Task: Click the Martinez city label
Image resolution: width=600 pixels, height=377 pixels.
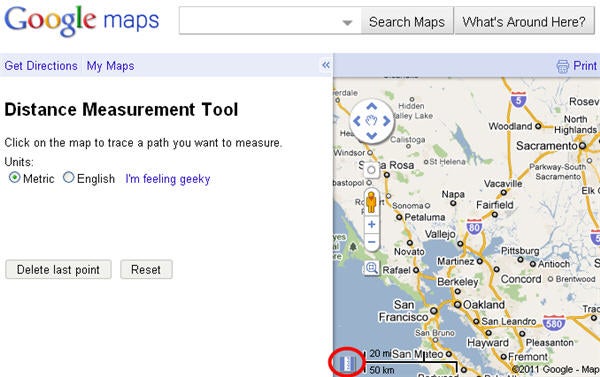Action: tap(456, 261)
